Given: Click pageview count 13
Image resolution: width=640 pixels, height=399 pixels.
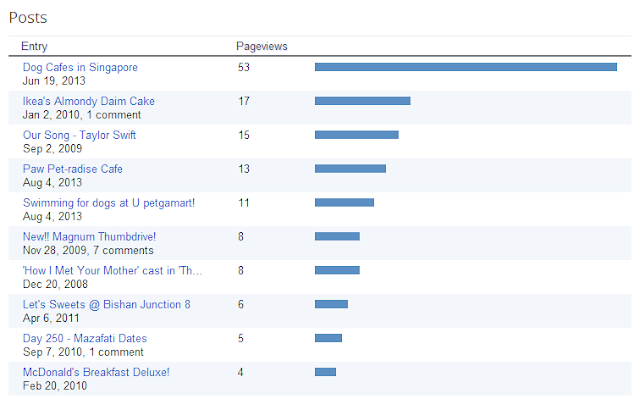Looking at the screenshot, I should 244,169.
